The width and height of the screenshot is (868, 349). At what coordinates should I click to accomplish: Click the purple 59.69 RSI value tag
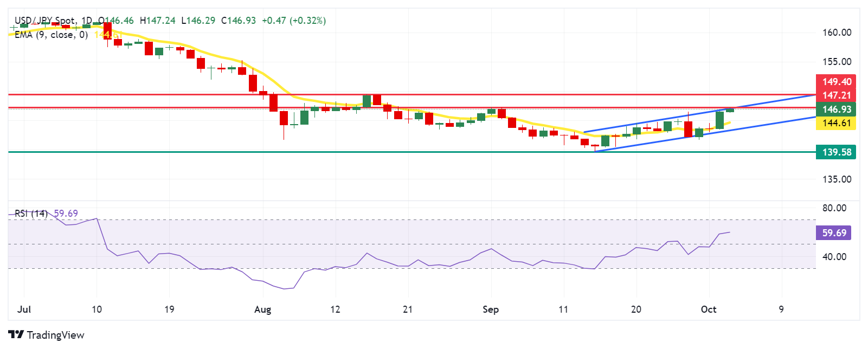pos(833,233)
